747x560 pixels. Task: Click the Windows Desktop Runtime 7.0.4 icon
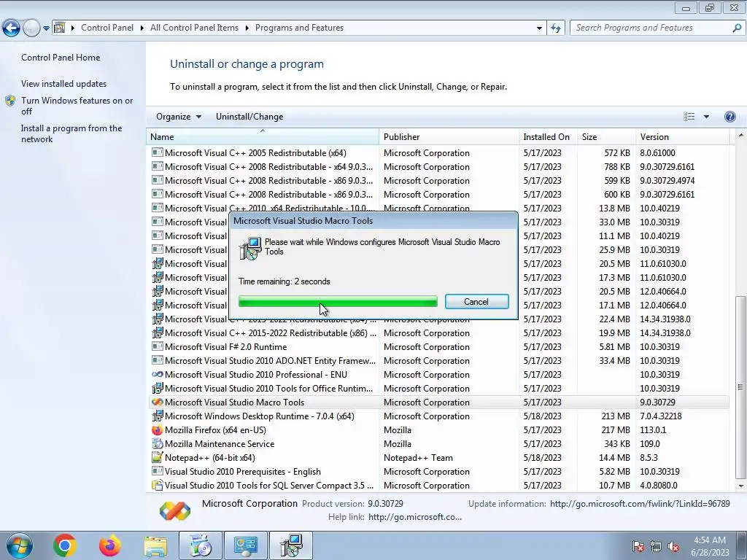(158, 416)
